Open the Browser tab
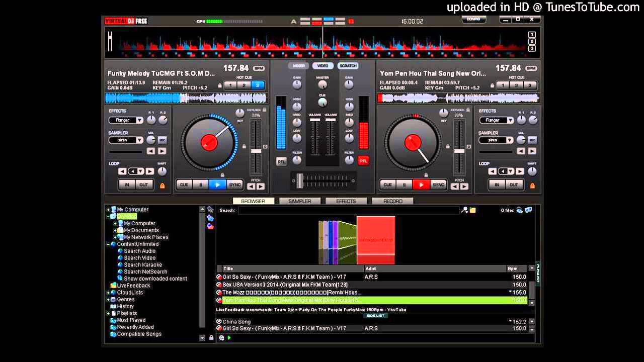Viewport: 644px width, 362px height. pos(253,201)
